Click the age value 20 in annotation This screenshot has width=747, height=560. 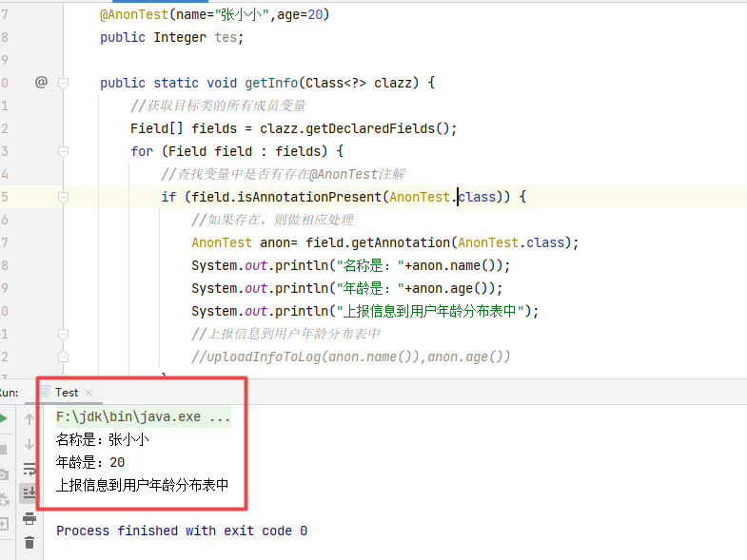tap(315, 14)
